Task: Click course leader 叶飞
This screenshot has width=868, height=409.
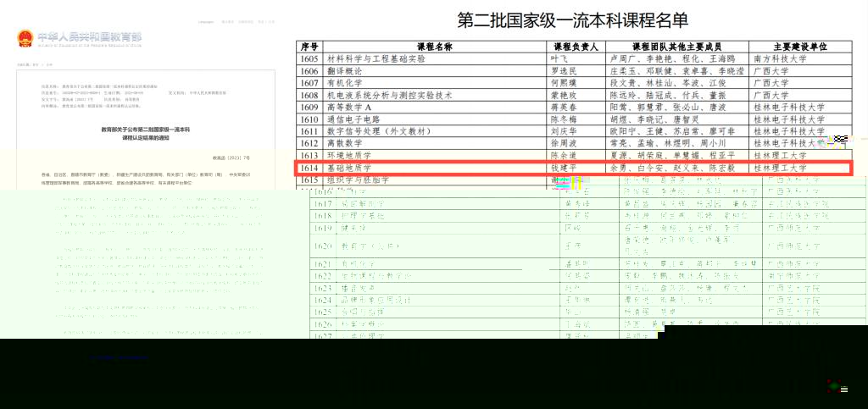Action: tap(559, 58)
